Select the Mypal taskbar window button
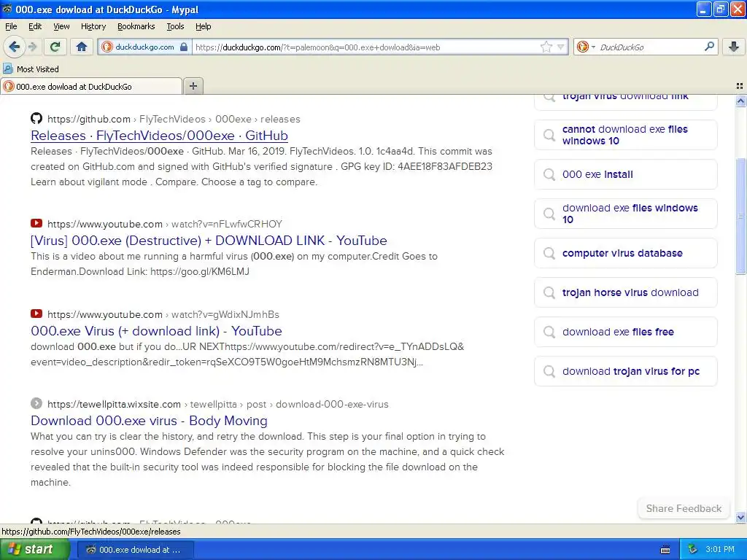This screenshot has width=747, height=560. [135, 550]
